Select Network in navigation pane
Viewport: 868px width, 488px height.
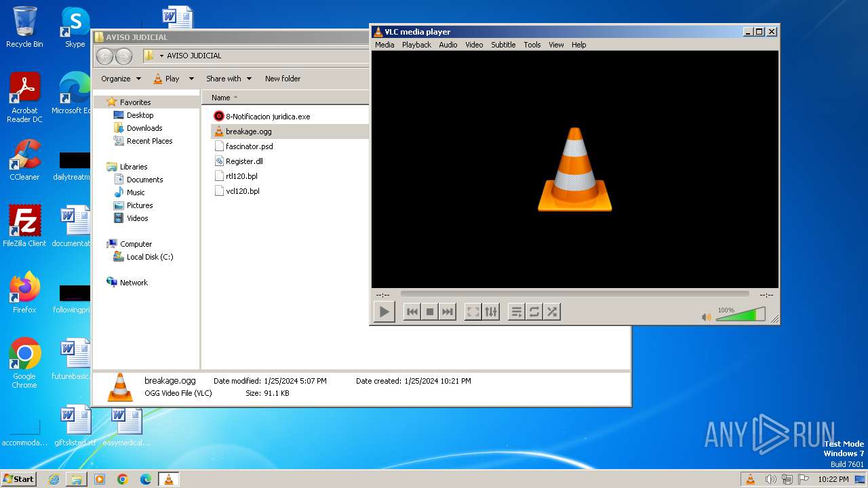click(x=134, y=283)
